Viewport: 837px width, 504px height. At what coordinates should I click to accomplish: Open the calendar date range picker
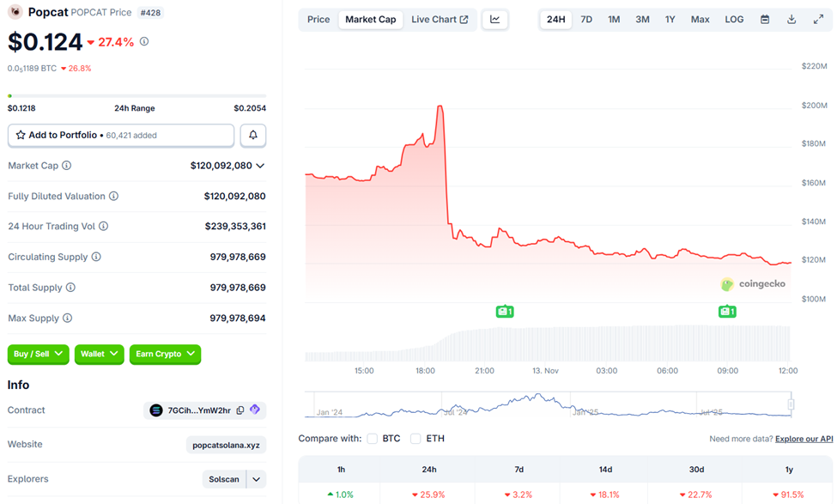click(764, 19)
